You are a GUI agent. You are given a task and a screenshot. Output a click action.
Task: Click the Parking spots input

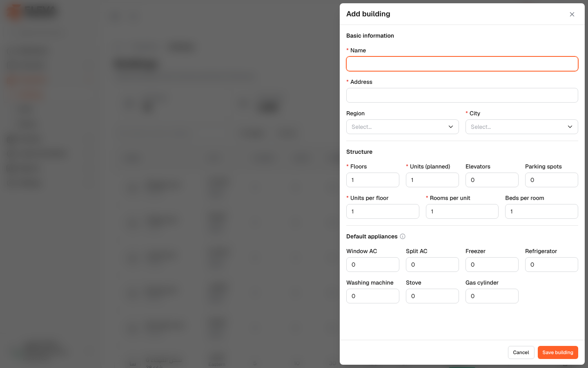coord(552,180)
